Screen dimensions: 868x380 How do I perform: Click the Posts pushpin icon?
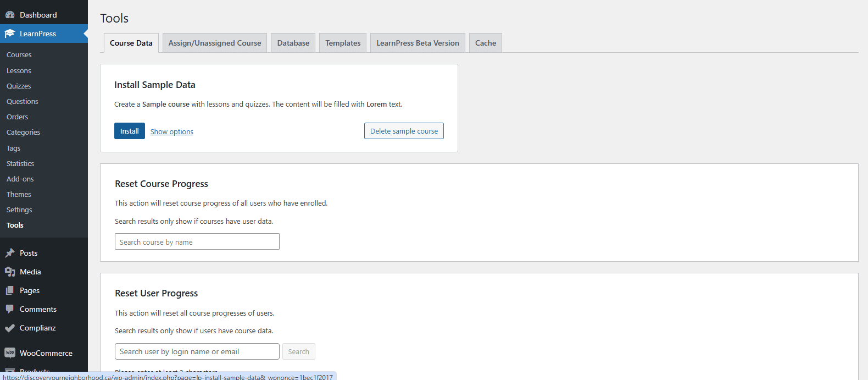pos(10,253)
